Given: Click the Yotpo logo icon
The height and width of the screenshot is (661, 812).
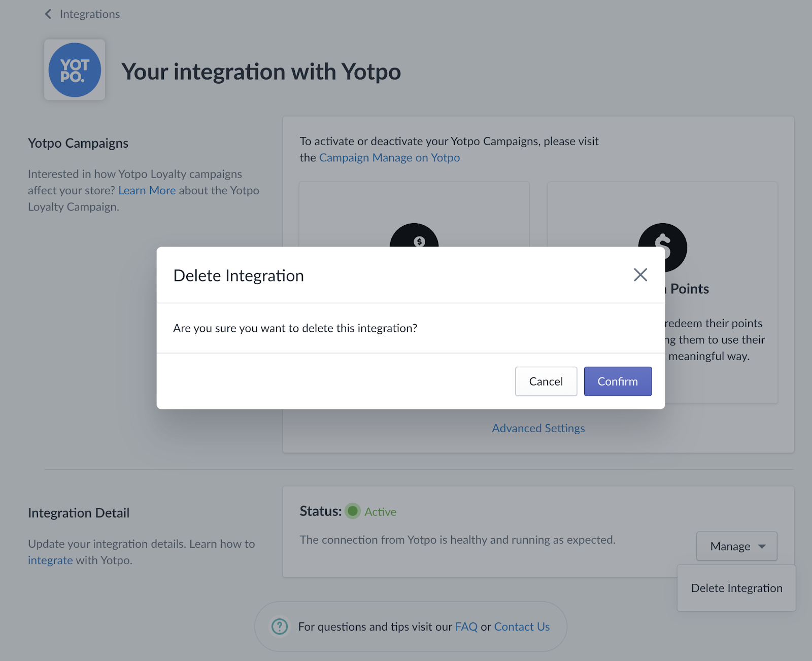Looking at the screenshot, I should pos(75,70).
